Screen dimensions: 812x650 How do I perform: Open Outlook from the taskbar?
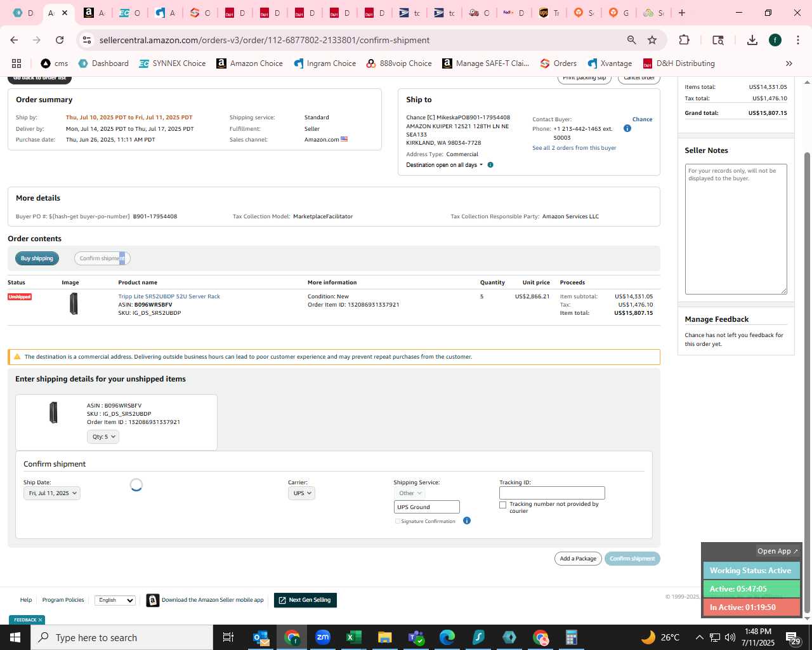click(x=261, y=637)
